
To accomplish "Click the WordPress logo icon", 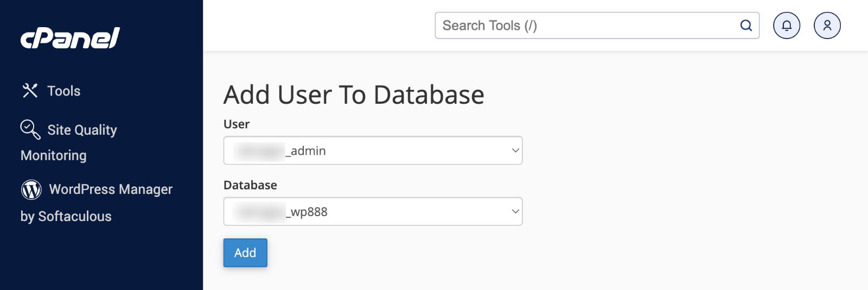I will (x=31, y=190).
